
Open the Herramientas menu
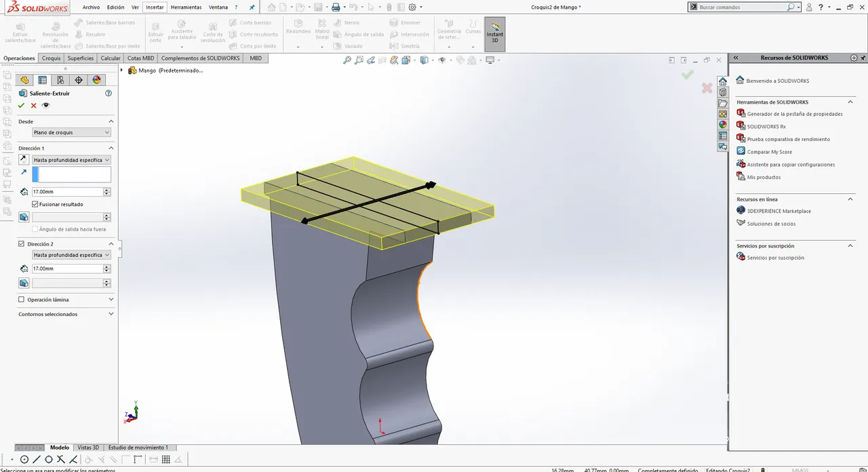click(186, 7)
